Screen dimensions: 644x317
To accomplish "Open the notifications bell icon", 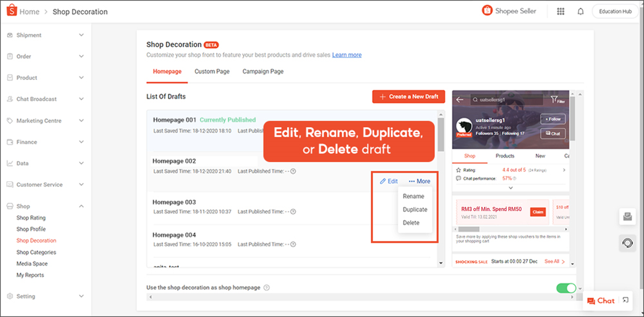I will [581, 11].
